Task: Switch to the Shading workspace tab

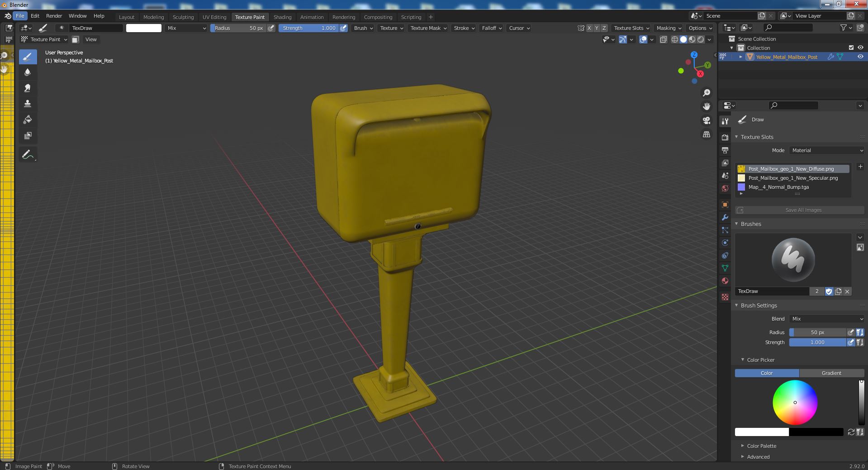Action: (282, 17)
